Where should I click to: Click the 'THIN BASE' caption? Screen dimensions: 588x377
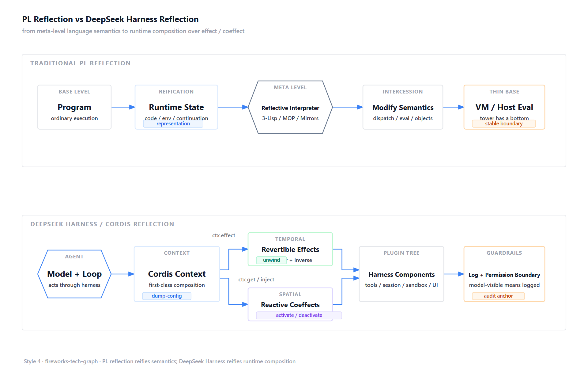tap(504, 92)
